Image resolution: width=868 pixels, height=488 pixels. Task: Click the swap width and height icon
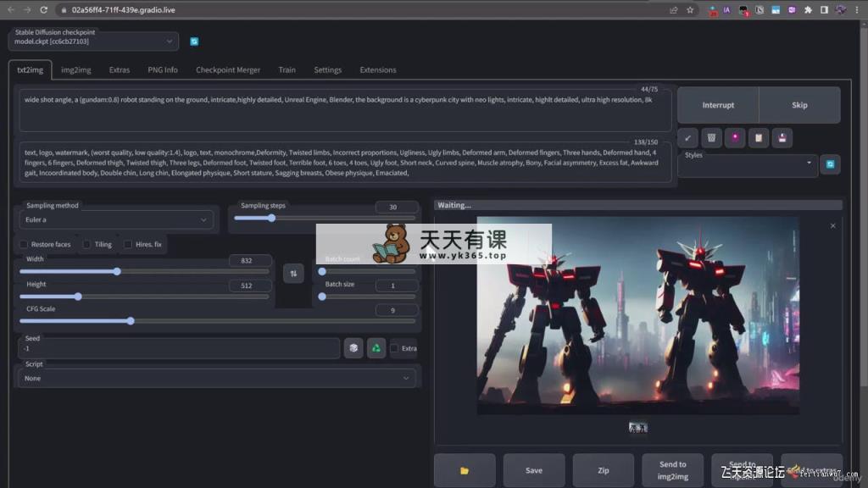(x=293, y=274)
